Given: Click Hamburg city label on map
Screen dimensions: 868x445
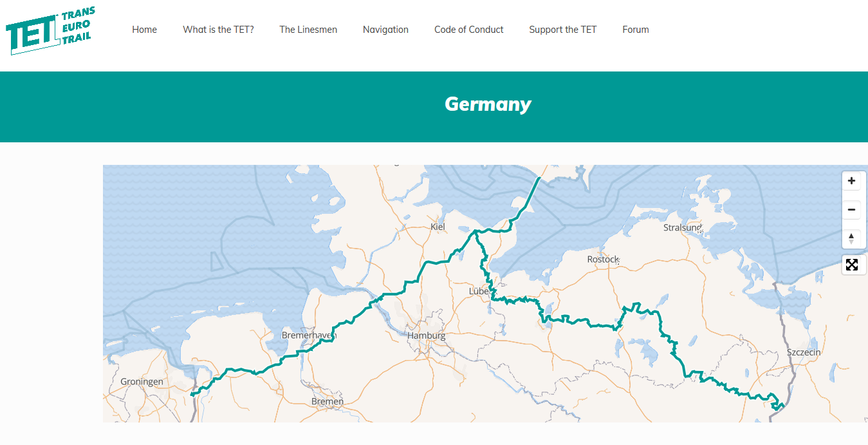Looking at the screenshot, I should tap(426, 336).
